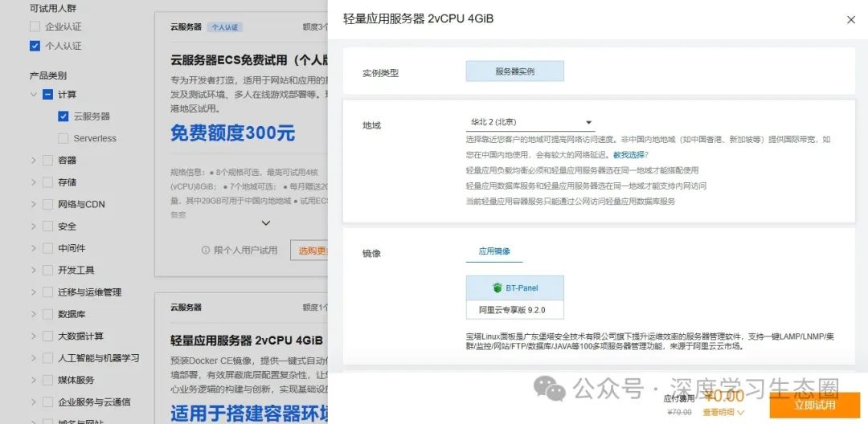Expand the 安全 category arrow
Image resolution: width=868 pixels, height=424 pixels.
33,226
